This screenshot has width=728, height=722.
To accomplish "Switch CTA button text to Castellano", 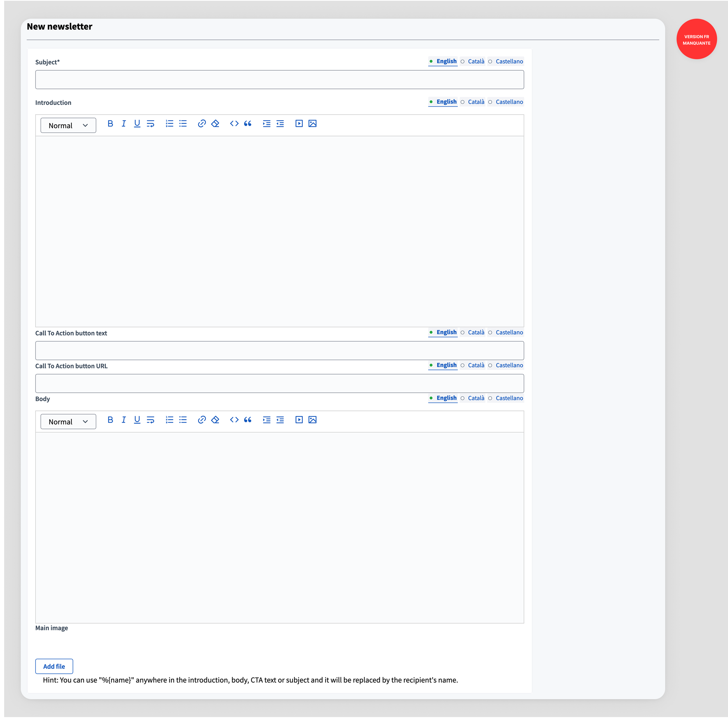I will (x=506, y=332).
